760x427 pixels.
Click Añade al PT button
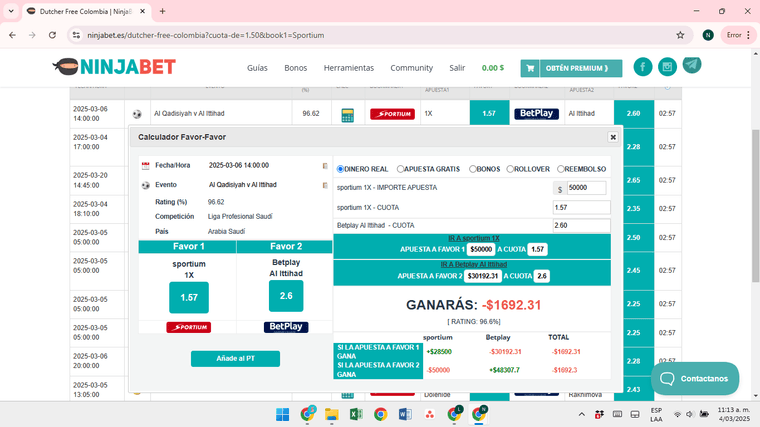235,359
